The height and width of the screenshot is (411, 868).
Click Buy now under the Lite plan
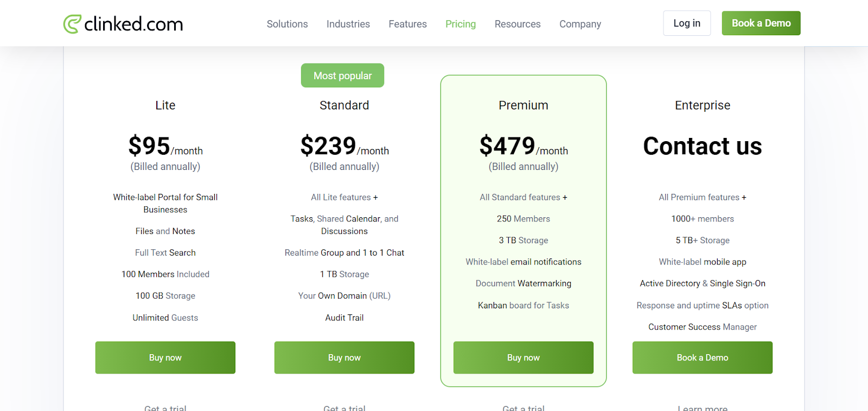(x=165, y=357)
